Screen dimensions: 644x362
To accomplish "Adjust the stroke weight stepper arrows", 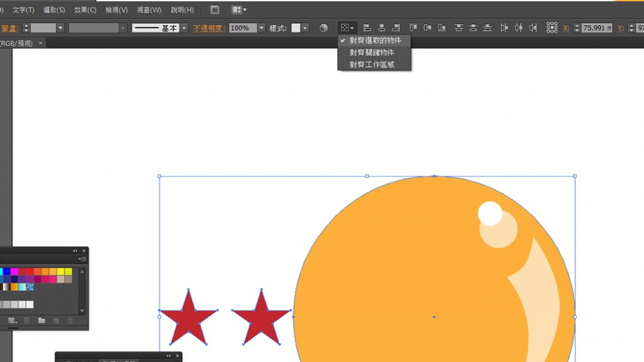I will click(x=26, y=28).
